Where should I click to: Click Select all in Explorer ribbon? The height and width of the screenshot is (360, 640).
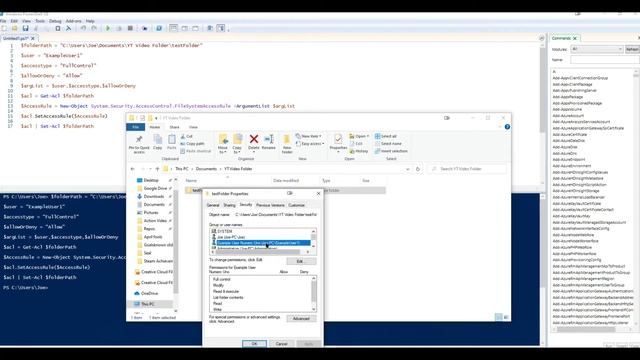386,136
